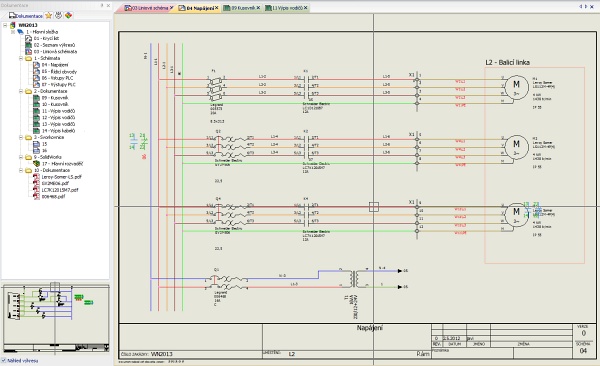Click the 11 - Výpis vodičů report icon
The width and height of the screenshot is (600, 366).
click(x=36, y=111)
